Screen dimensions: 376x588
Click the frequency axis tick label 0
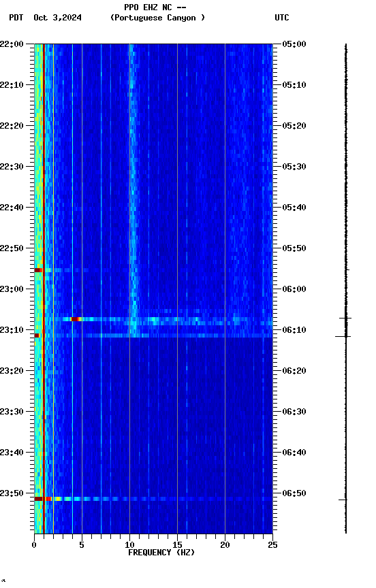(35, 545)
